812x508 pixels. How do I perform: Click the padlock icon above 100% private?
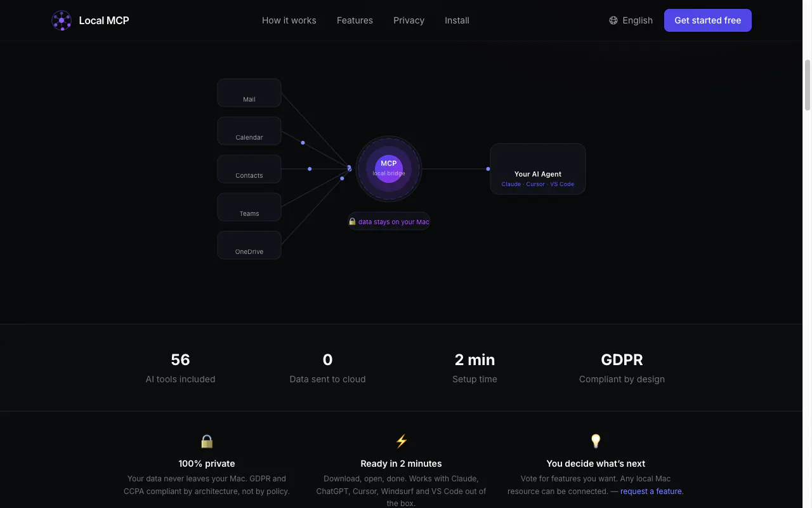coord(207,441)
